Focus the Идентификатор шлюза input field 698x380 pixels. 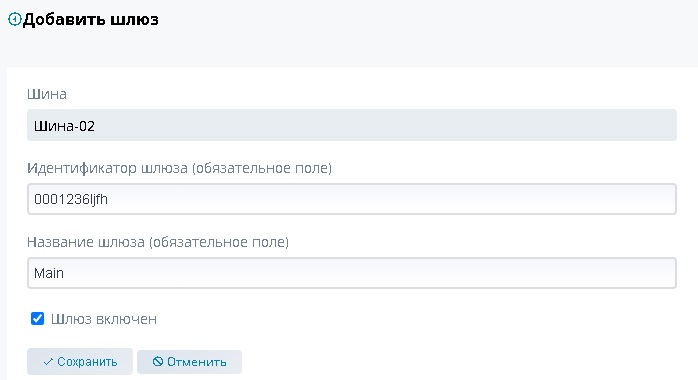click(x=352, y=199)
